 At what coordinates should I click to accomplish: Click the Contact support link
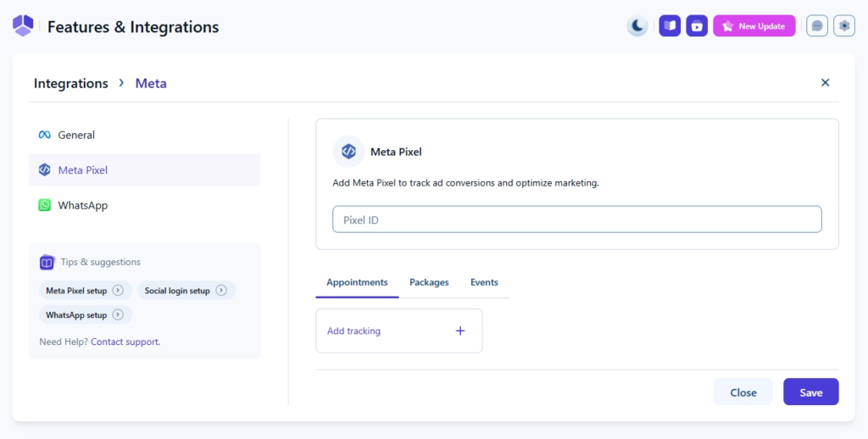[125, 342]
